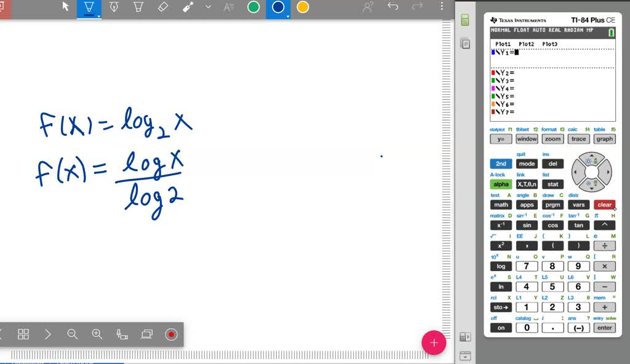Screen dimensions: 630x364
Task: Open the three-dot overflow menu
Action: (442, 6)
